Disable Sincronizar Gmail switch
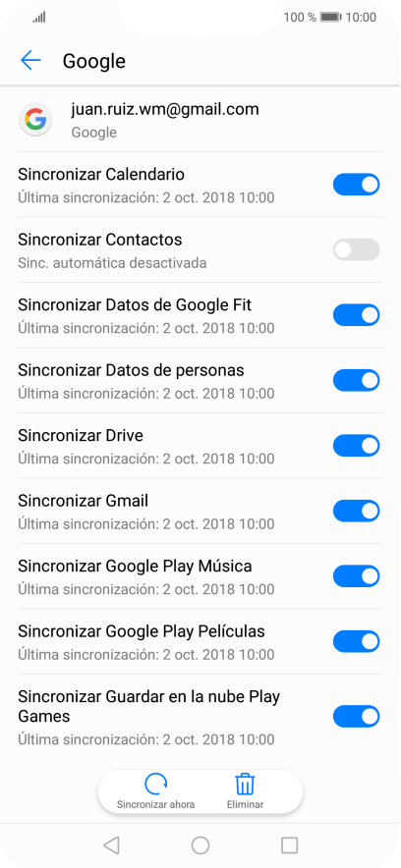This screenshot has height=868, width=401. click(356, 511)
